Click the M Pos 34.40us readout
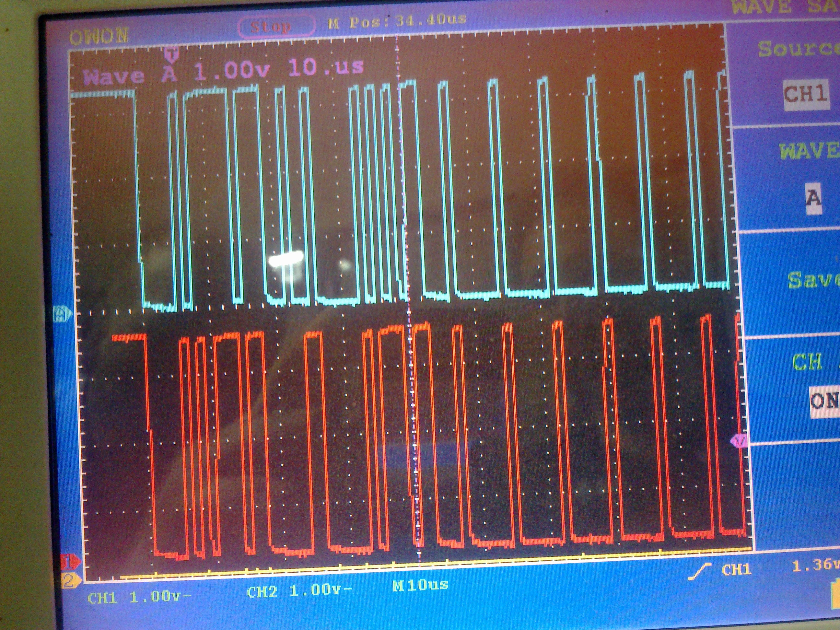The height and width of the screenshot is (630, 840). tap(397, 22)
